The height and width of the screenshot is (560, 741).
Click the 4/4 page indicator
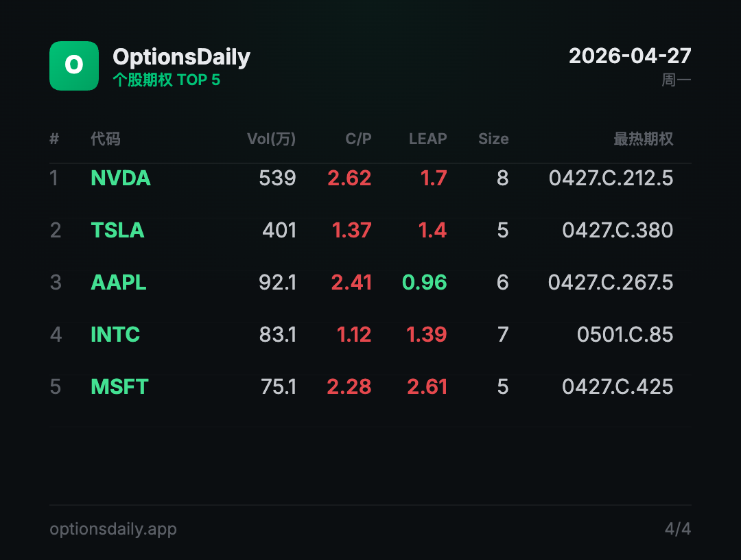pyautogui.click(x=677, y=529)
